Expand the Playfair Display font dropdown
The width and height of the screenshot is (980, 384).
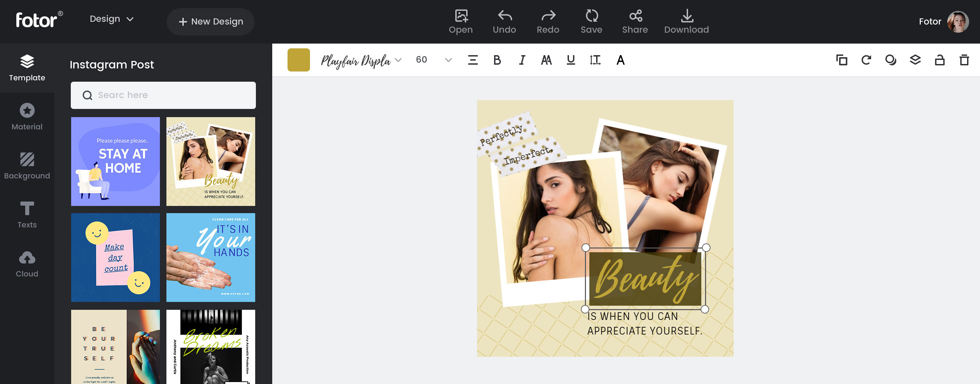point(398,60)
